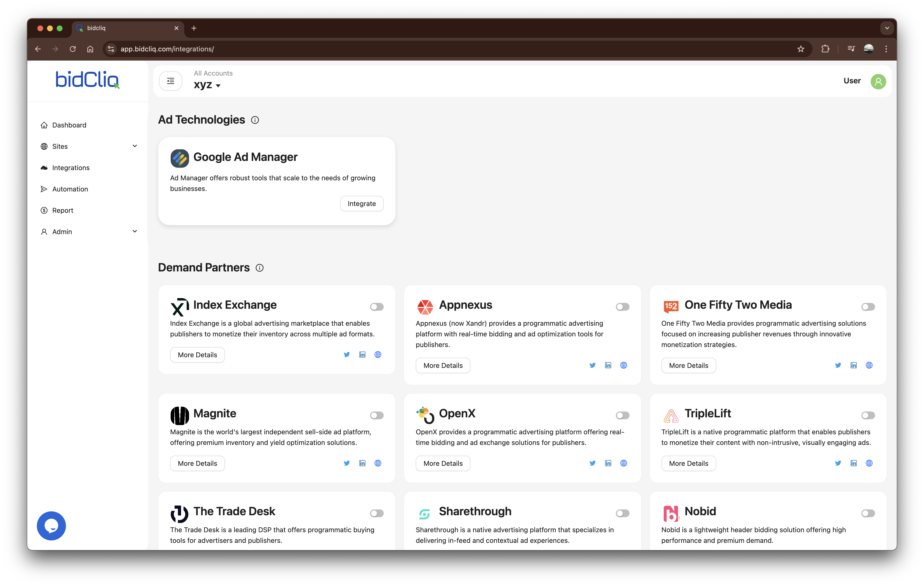Image resolution: width=924 pixels, height=586 pixels.
Task: Click the bidCliq logo
Action: pyautogui.click(x=88, y=80)
